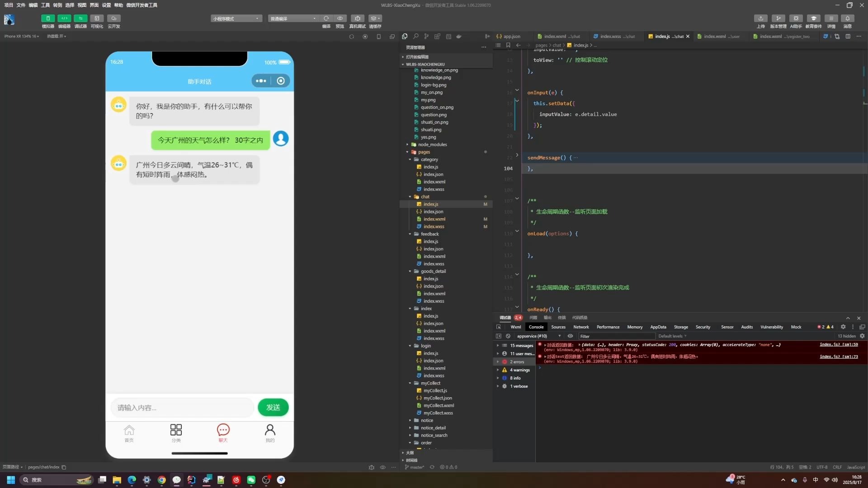
Task: Open the 教育套件 education kit icon
Action: 814,19
